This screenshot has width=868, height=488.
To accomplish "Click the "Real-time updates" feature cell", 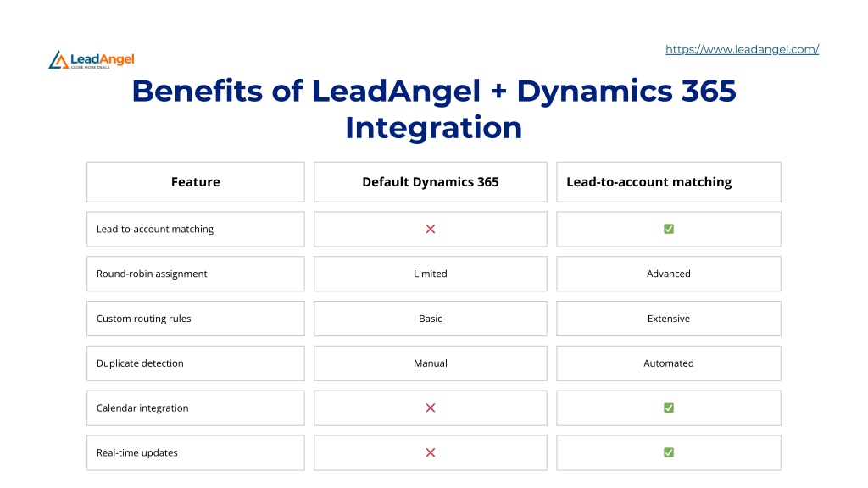I will [196, 453].
